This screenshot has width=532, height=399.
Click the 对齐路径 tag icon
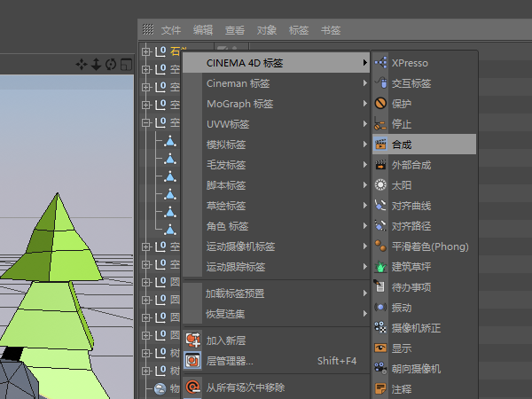[380, 225]
